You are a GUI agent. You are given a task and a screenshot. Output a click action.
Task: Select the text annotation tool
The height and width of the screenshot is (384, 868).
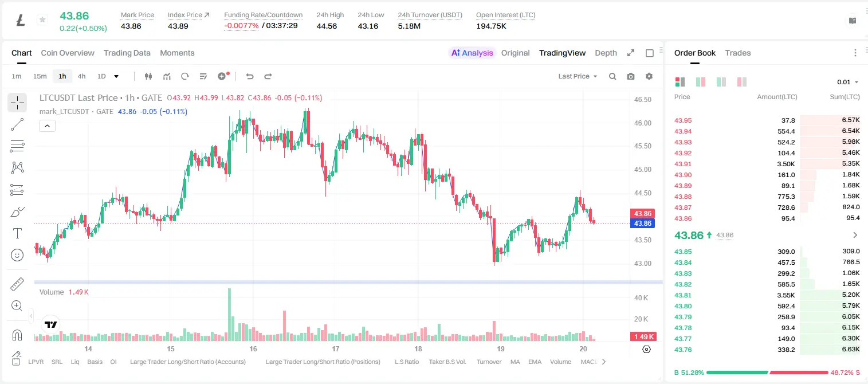coord(17,233)
